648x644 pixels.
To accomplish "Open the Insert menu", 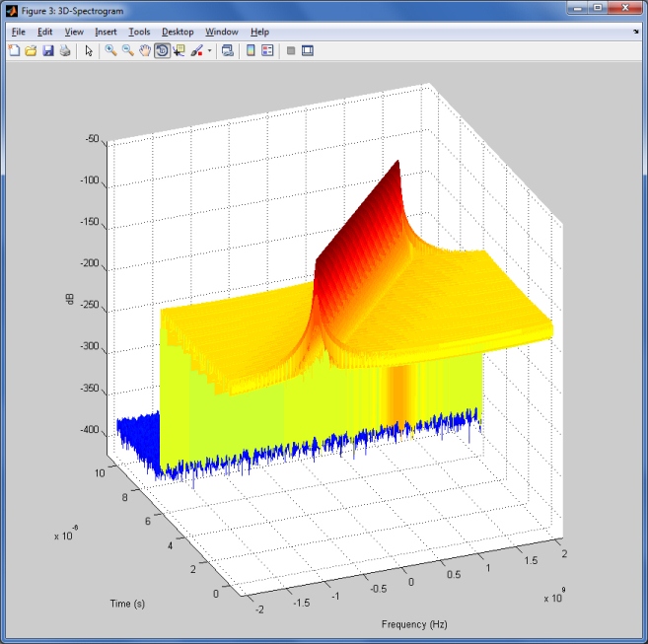I will tap(106, 32).
